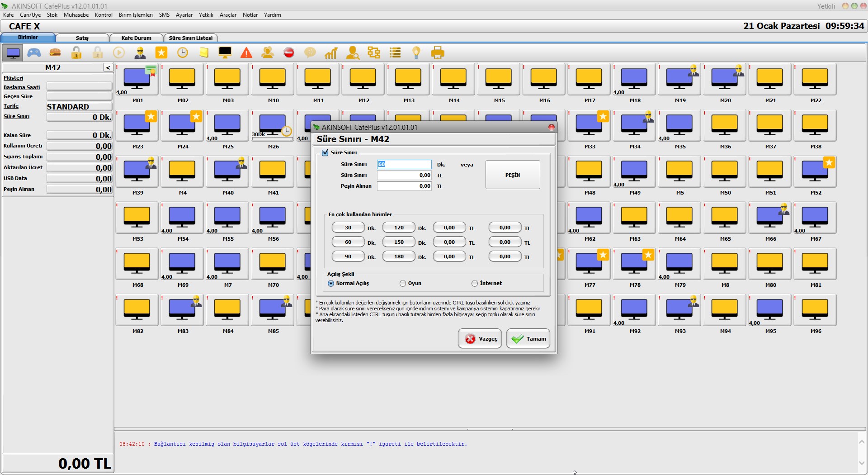Open the red warning triangle icon
Screen dimensions: 868x475
(246, 53)
